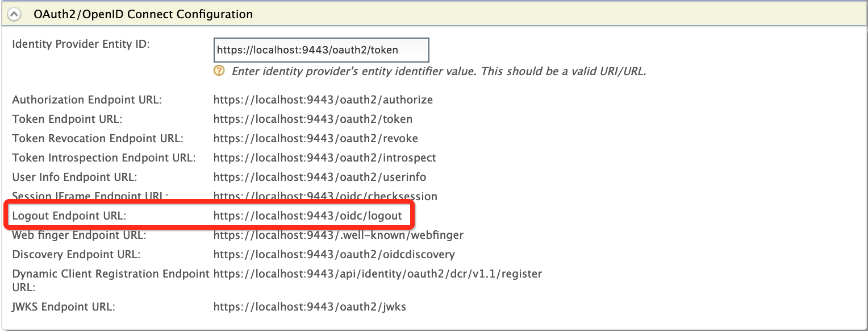
Task: Select the oidc/checksession URL value
Action: coord(325,196)
